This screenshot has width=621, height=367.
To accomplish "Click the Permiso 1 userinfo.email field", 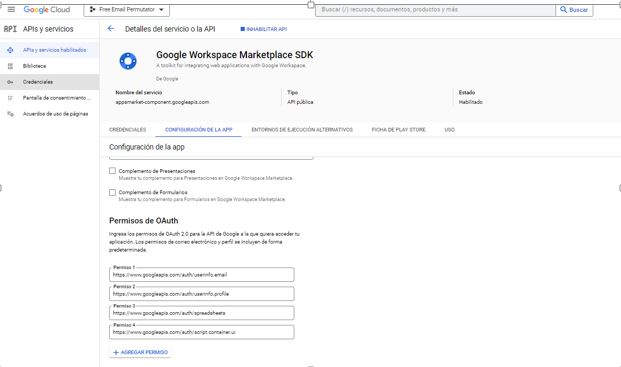I will 202,275.
